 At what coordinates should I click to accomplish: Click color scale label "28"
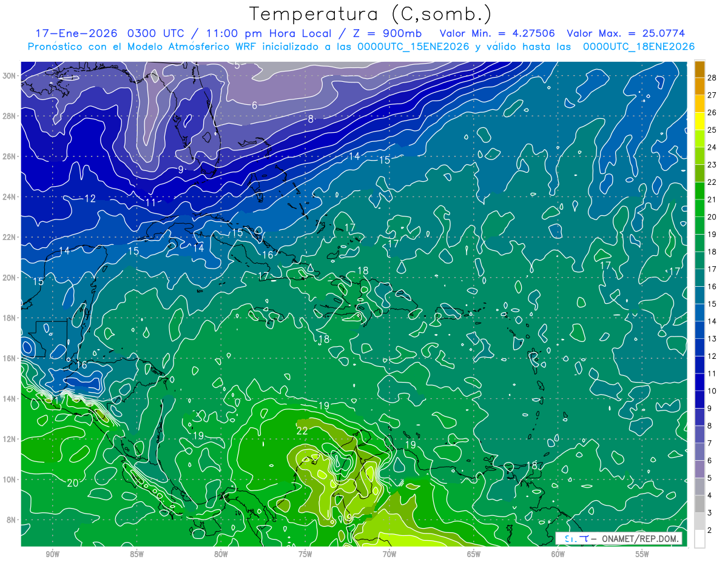click(712, 77)
